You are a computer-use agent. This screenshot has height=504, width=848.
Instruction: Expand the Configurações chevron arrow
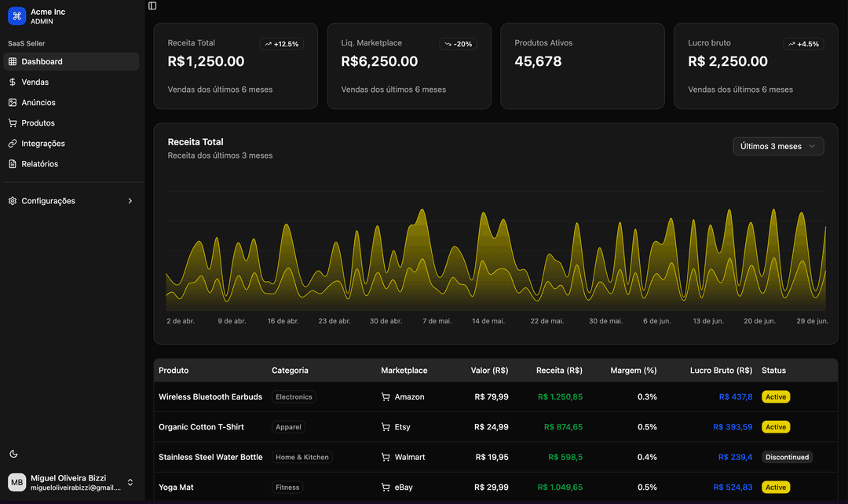click(x=130, y=201)
